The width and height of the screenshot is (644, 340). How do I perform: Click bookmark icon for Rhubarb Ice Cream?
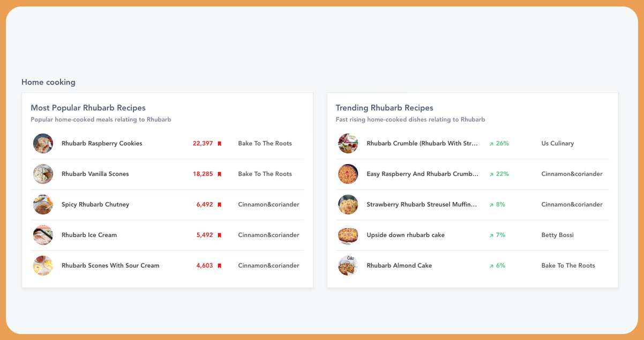point(219,235)
